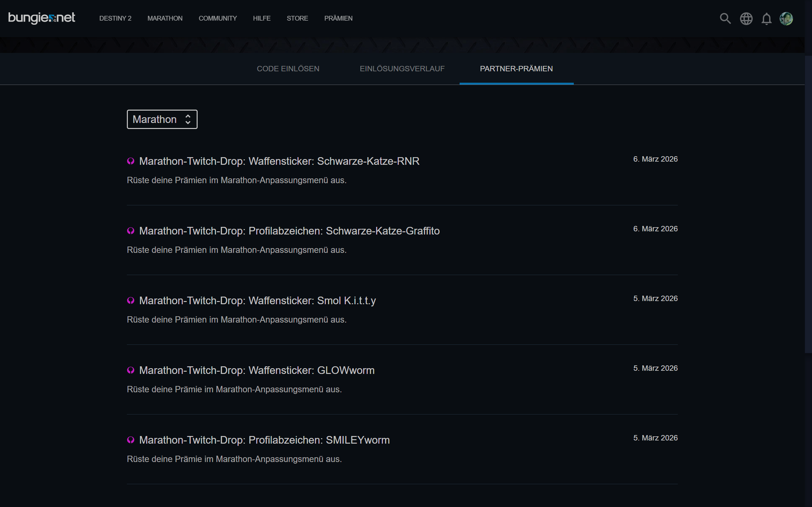Screen dimensions: 812x507
Task: Click the Bungie.net logo
Action: [42, 18]
